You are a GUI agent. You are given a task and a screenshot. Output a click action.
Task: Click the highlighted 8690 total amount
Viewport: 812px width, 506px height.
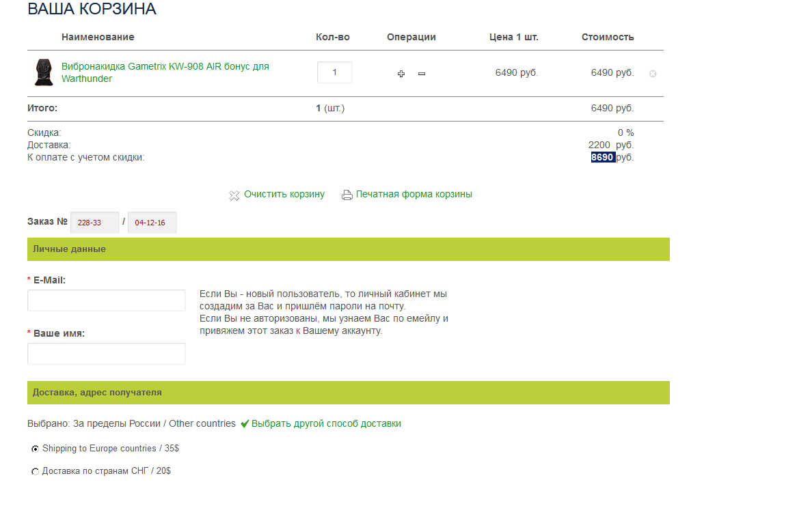603,158
